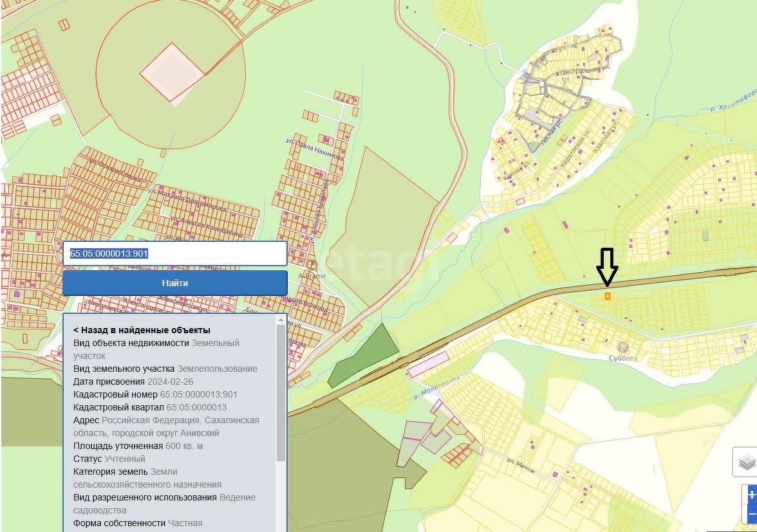Select the Суббота place icon
The width and height of the screenshot is (757, 532).
[x=622, y=347]
